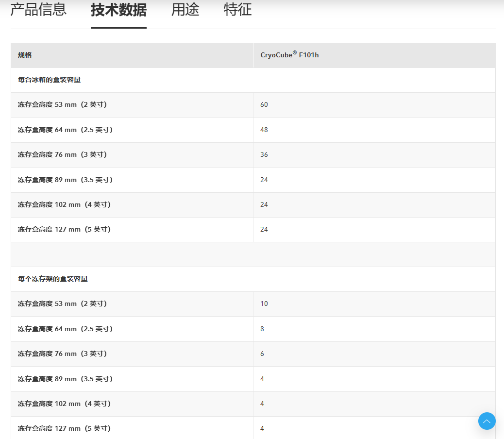This screenshot has height=439, width=504.
Task: Click the value 8 cell
Action: [374, 329]
